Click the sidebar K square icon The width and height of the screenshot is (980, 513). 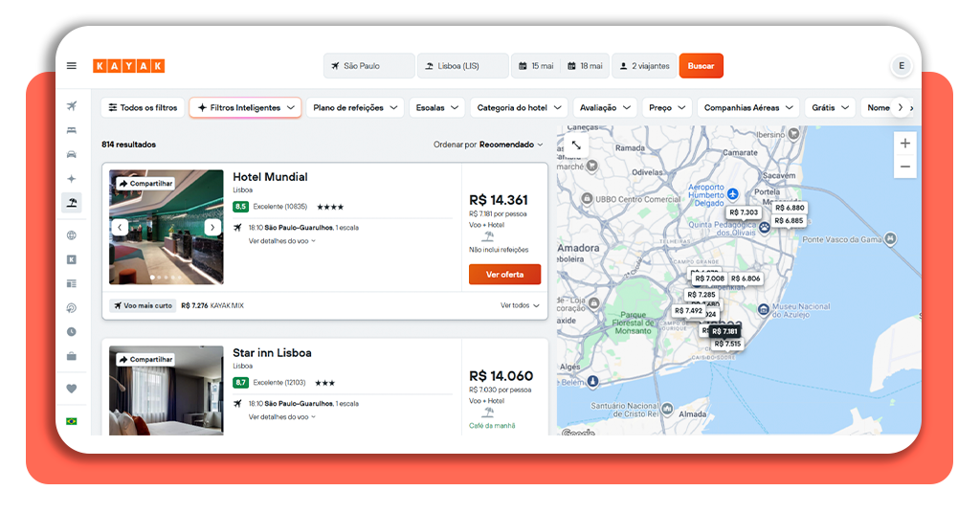pos(72,259)
